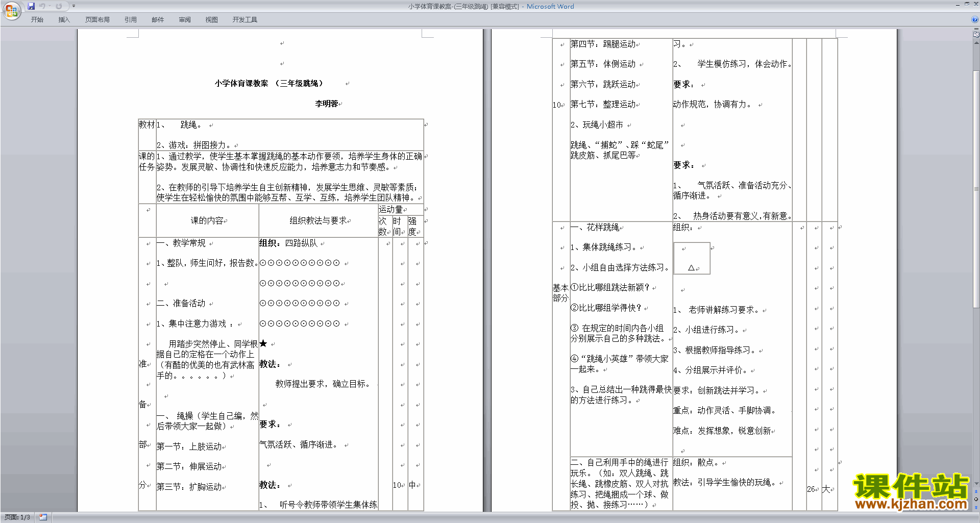Click the text 难点：发挥想象，锐意创新
The image size is (980, 523).
722,431
